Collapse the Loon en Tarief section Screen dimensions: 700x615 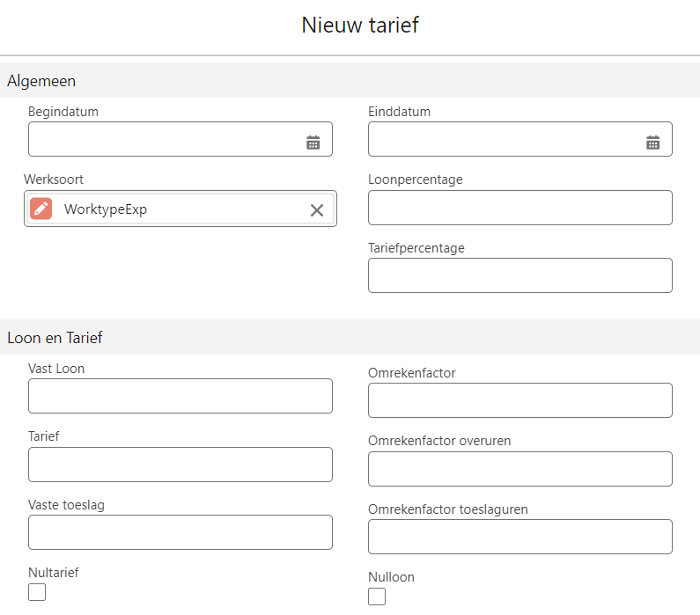[x=55, y=337]
